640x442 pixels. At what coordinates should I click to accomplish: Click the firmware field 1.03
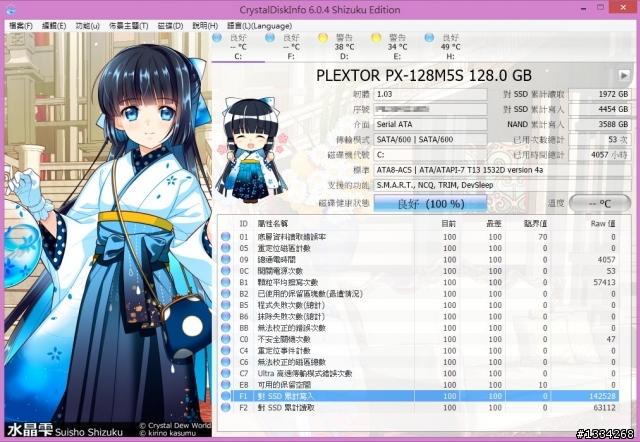(430, 94)
